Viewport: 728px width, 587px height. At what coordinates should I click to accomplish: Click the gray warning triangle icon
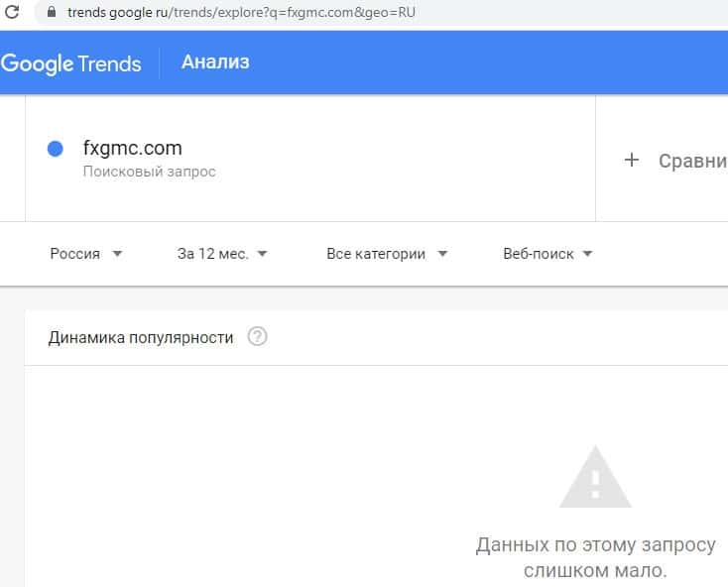point(595,479)
